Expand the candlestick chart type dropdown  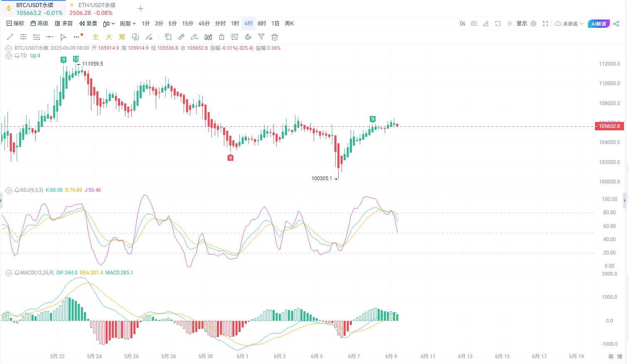click(x=109, y=24)
